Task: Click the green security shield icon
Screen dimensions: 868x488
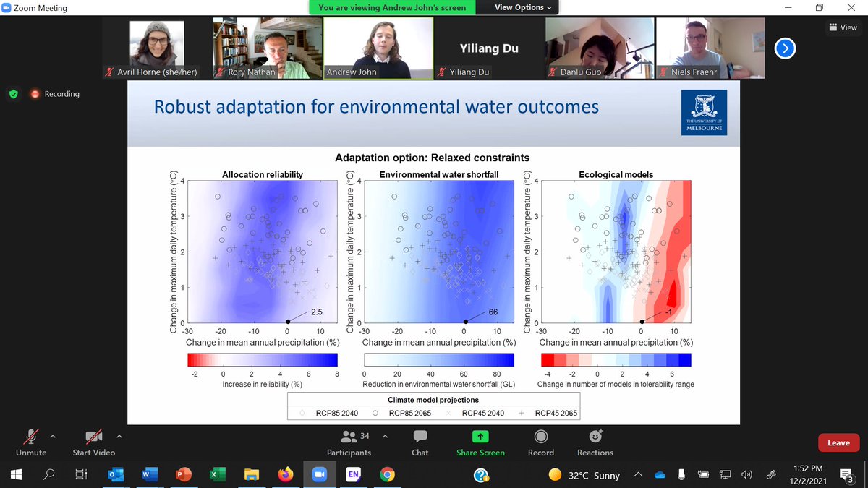Action: (14, 94)
